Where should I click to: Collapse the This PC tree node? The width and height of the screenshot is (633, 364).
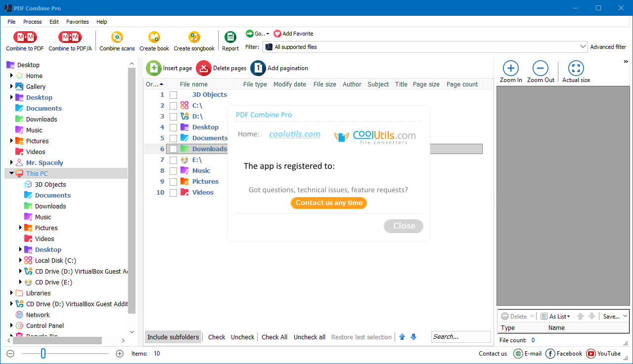click(11, 173)
